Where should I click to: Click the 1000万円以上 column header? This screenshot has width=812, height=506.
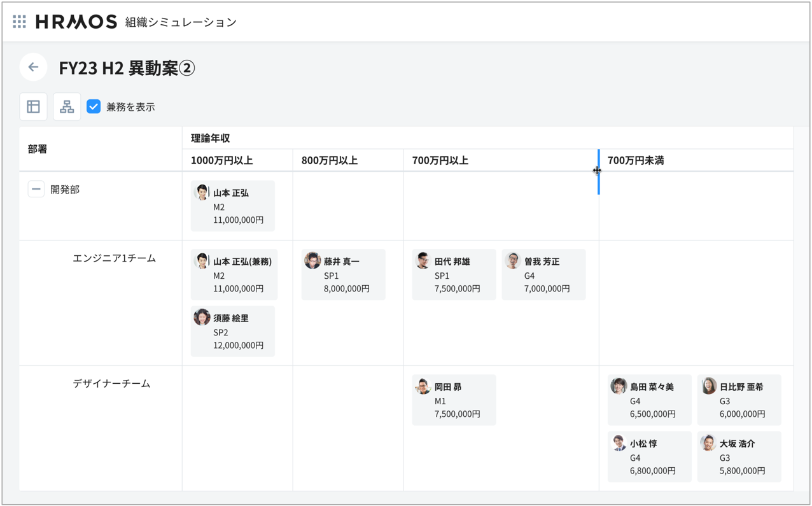click(221, 160)
